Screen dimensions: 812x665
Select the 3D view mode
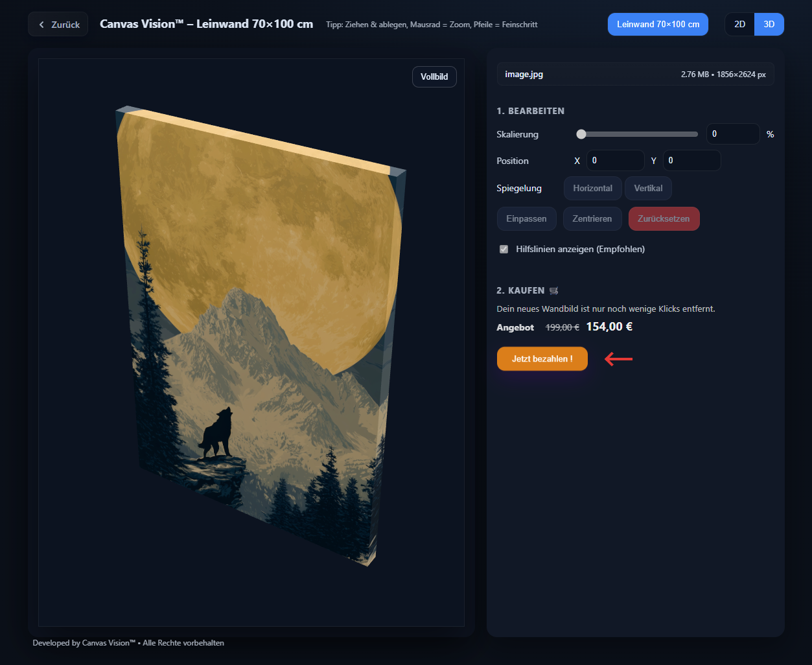tap(769, 25)
